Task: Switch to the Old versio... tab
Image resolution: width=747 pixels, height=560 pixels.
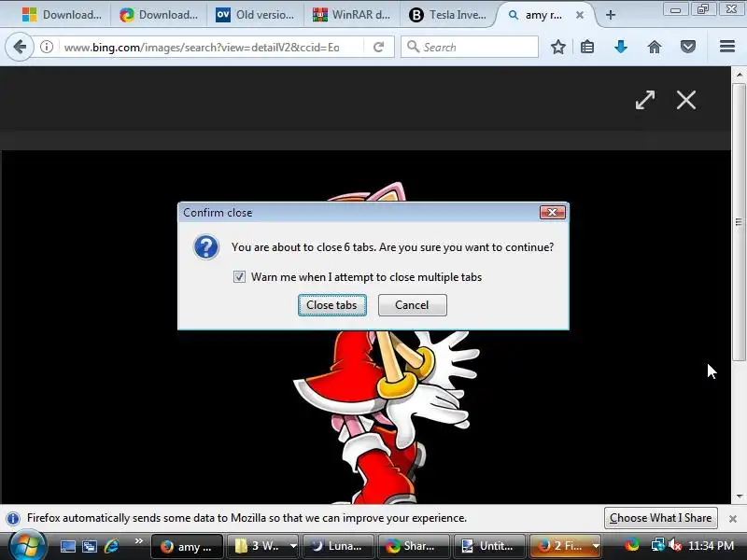Action: pyautogui.click(x=255, y=15)
